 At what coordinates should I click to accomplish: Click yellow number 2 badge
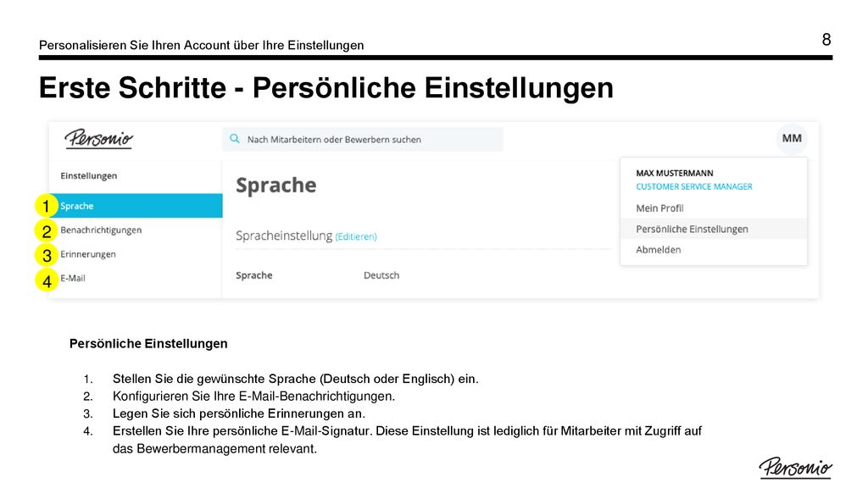tap(47, 230)
